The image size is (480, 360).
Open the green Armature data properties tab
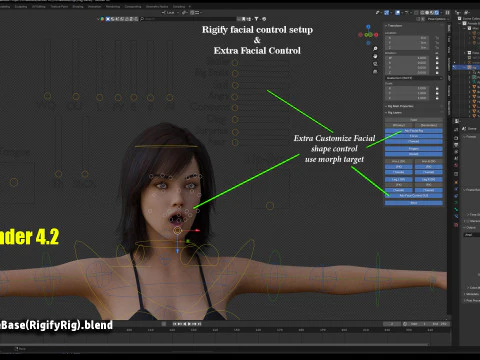(x=456, y=202)
